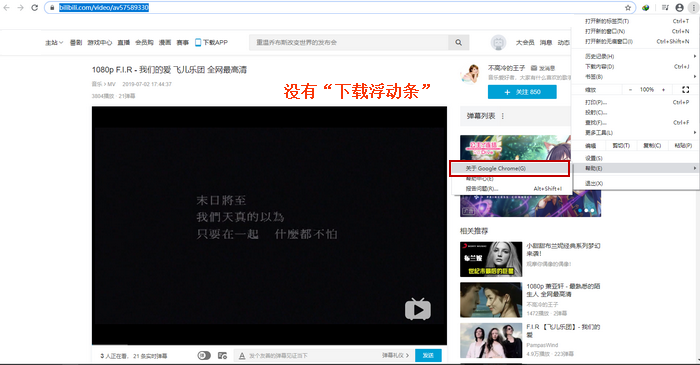Click the bilibili search input field
Screen dimensions: 700x365
pyautogui.click(x=349, y=42)
